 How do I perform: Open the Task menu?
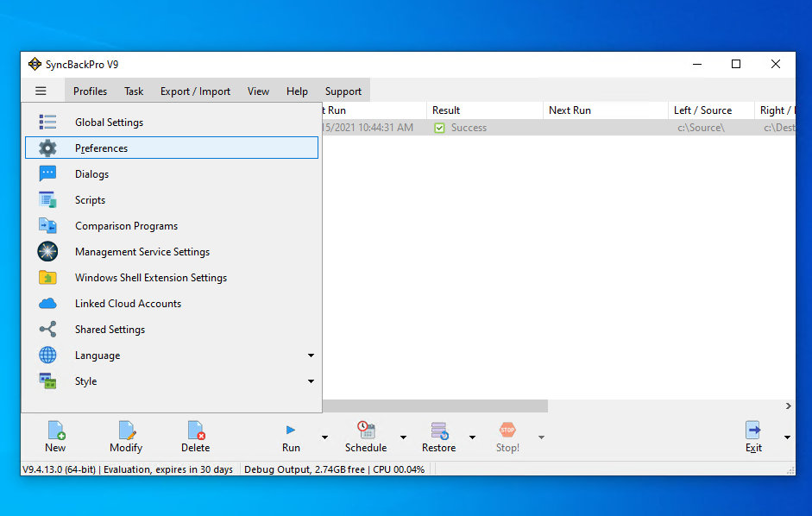click(x=134, y=91)
